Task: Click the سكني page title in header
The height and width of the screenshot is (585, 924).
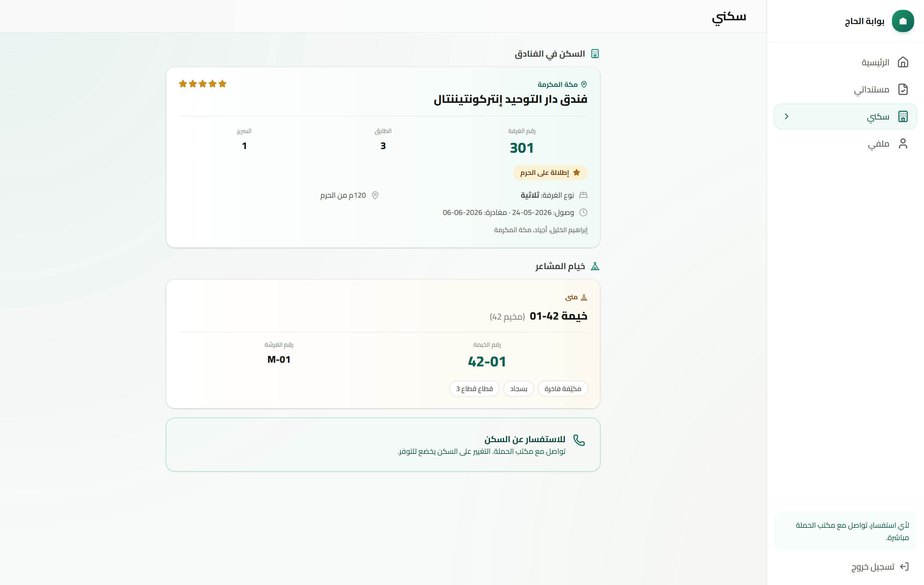Action: (729, 17)
